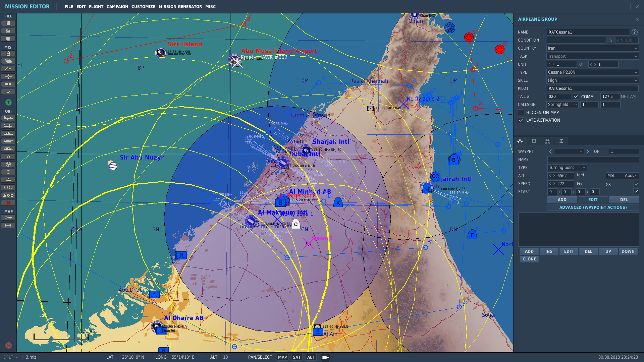Open the COUNTRY dropdown showing Iran

pos(592,48)
